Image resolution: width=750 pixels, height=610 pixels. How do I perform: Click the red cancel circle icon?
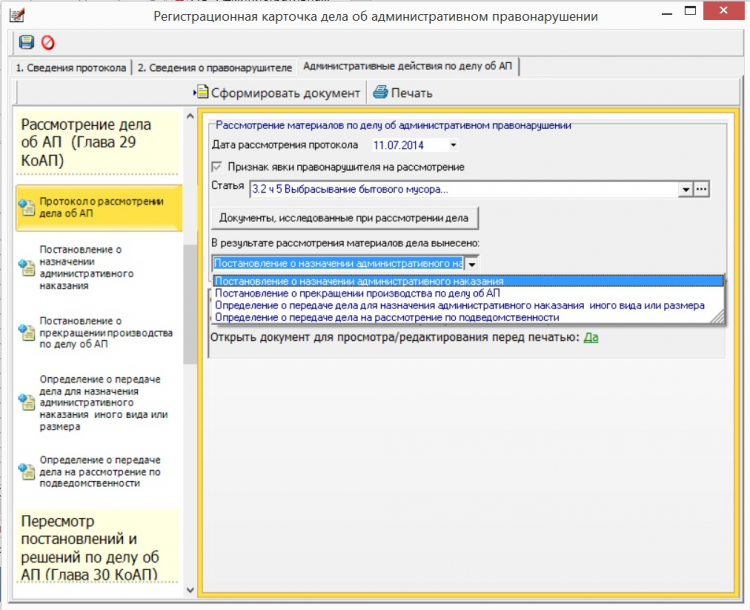[x=47, y=43]
